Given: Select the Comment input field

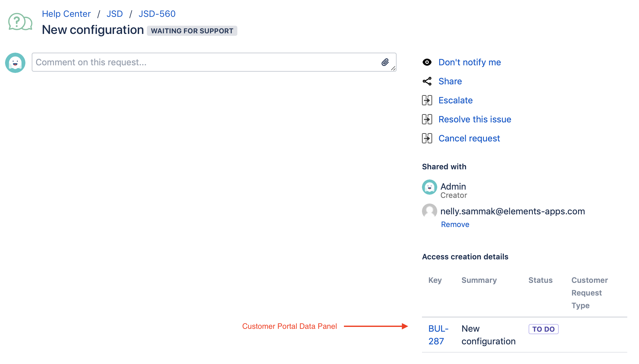Looking at the screenshot, I should [x=214, y=62].
